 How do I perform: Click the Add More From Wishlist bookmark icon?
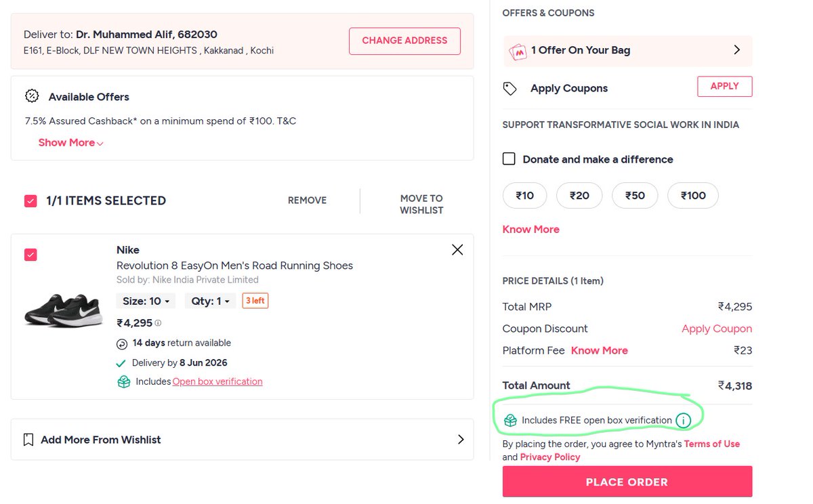coord(28,440)
